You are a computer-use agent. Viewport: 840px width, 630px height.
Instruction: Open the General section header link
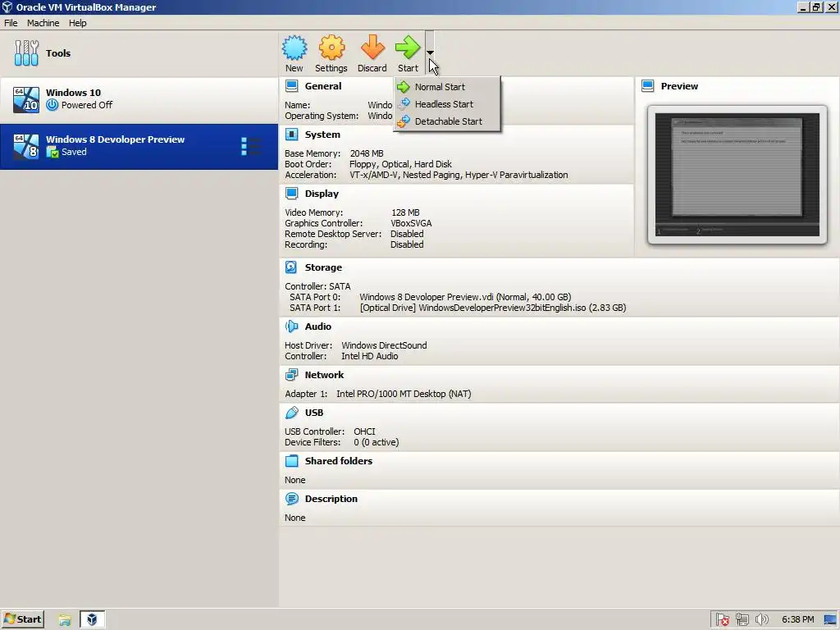[323, 86]
